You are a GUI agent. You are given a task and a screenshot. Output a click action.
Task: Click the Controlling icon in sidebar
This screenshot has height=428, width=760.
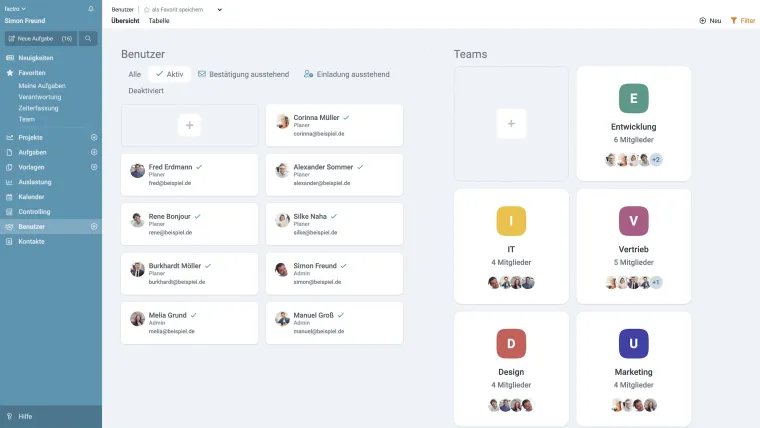(x=10, y=212)
